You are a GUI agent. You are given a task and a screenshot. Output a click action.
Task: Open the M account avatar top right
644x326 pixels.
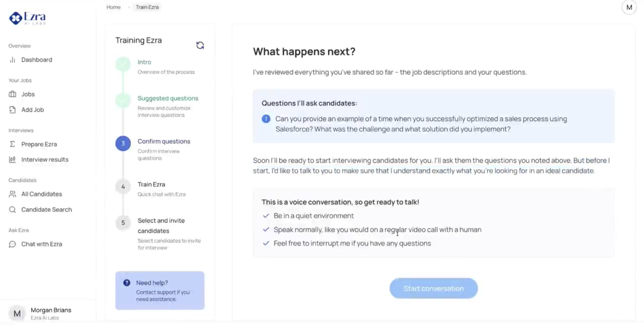point(629,7)
